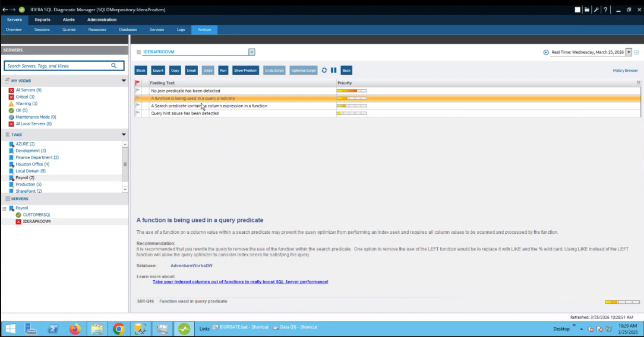Click the back navigation arrow in title bar

click(5, 9)
